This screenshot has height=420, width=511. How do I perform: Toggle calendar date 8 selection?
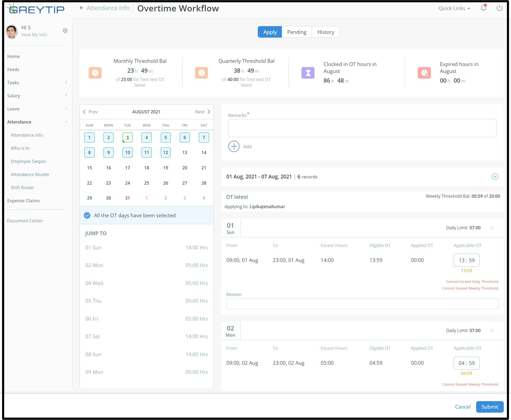[x=89, y=152]
